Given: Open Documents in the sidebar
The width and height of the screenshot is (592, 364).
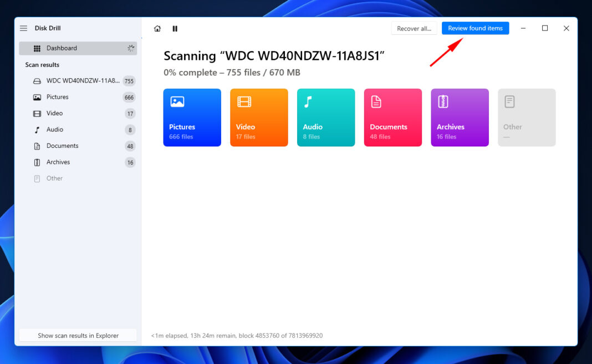Looking at the screenshot, I should click(62, 146).
